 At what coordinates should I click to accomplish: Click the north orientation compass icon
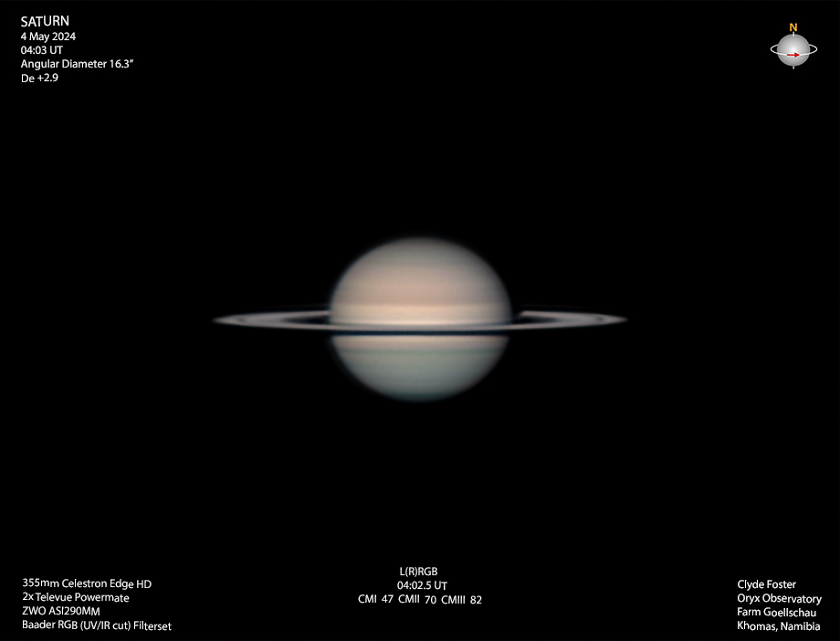click(x=793, y=47)
